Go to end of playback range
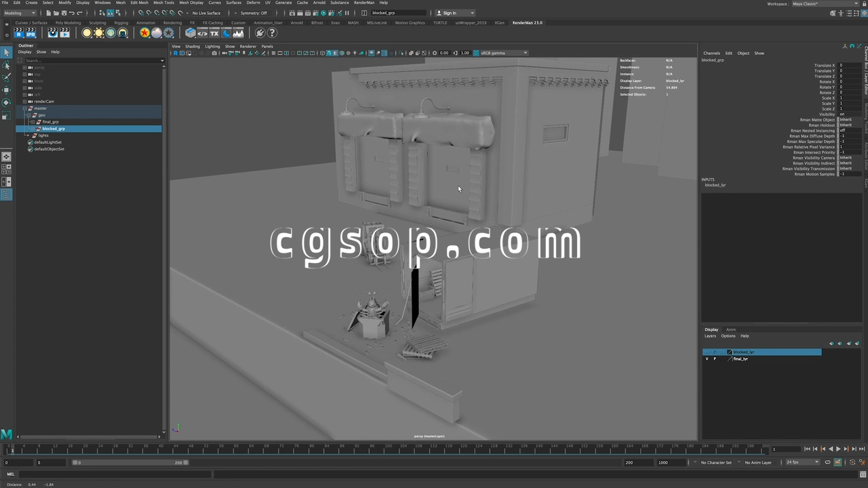868x488 pixels. 862,449
